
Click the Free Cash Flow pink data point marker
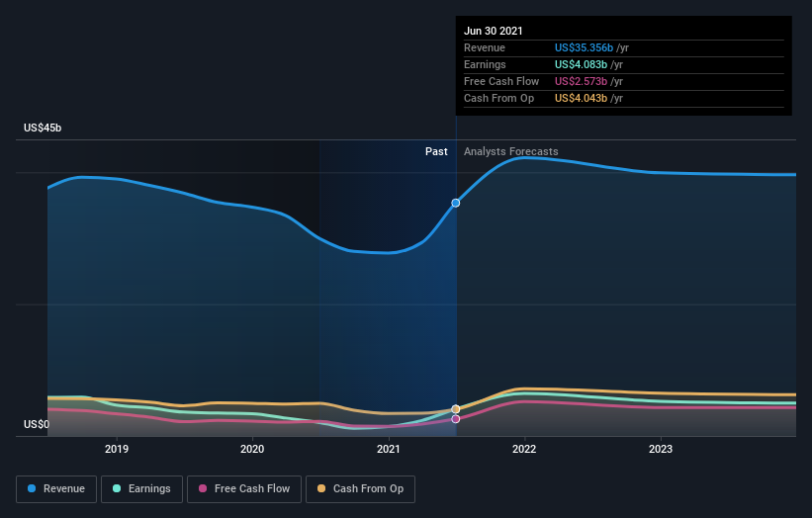(456, 418)
